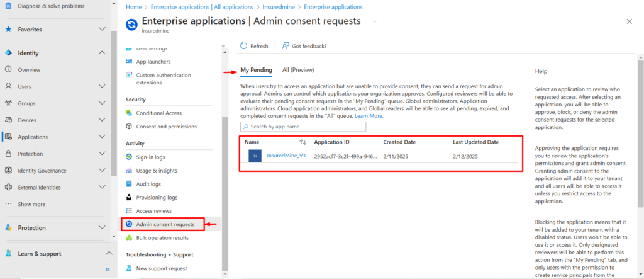Follow the Learn More link
The height and width of the screenshot is (279, 644).
pos(369,116)
